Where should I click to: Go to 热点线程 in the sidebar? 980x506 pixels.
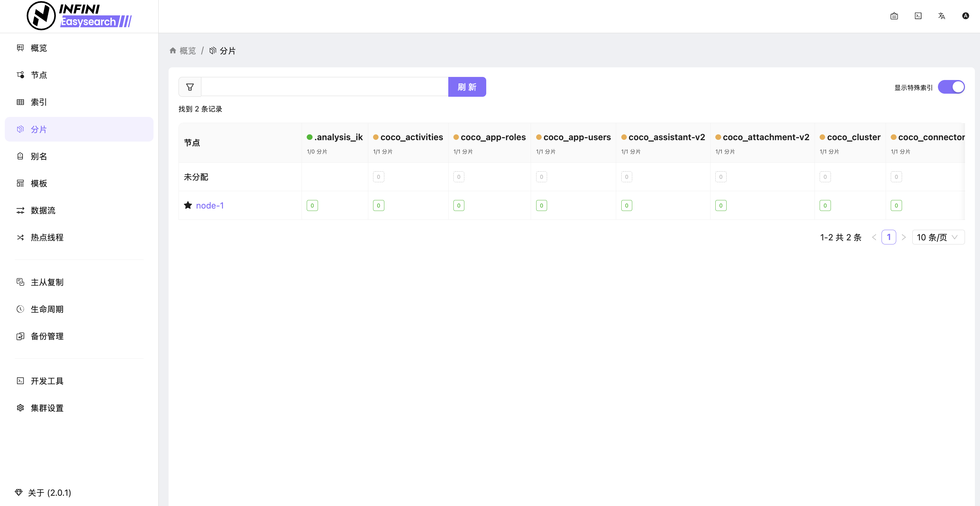47,237
